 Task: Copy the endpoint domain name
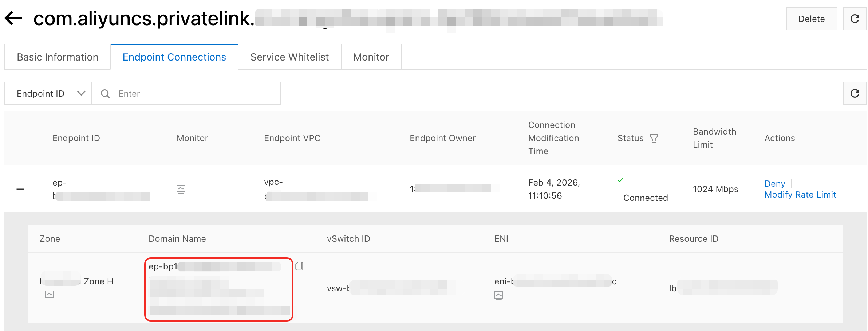coord(299,266)
